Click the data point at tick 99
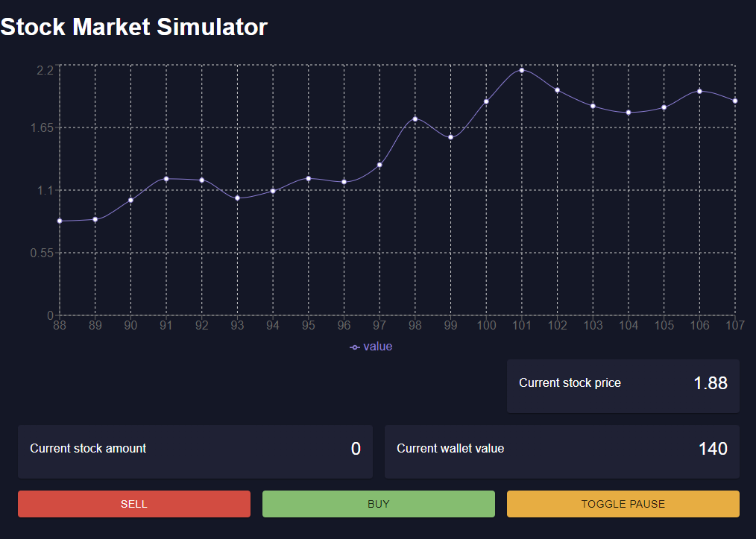756x539 pixels. point(451,137)
